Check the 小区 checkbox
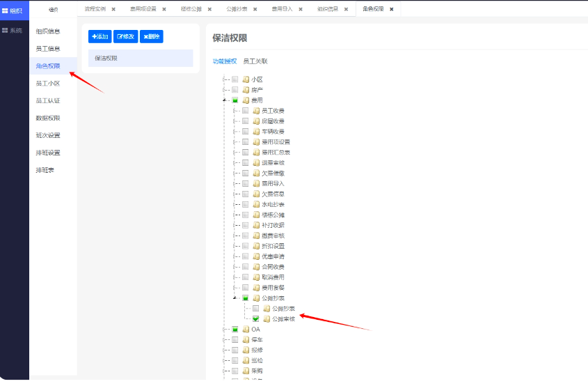The height and width of the screenshot is (386, 588). 235,79
